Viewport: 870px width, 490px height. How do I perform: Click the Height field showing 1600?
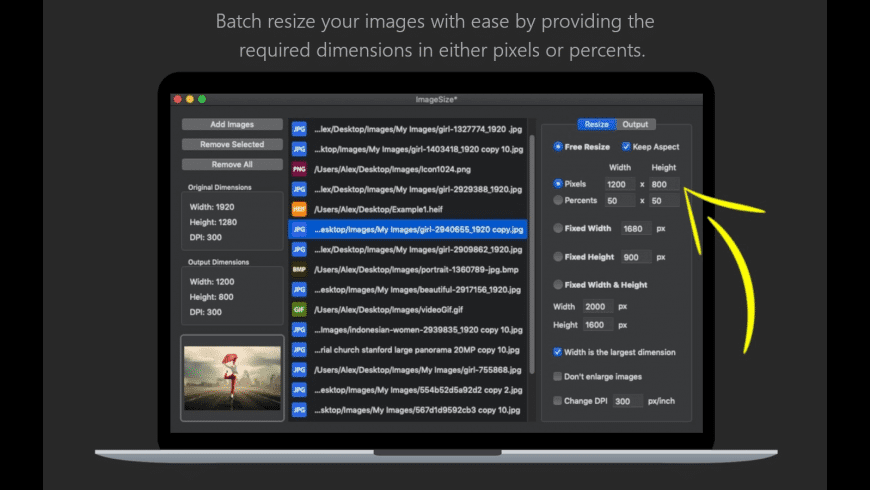click(x=598, y=325)
